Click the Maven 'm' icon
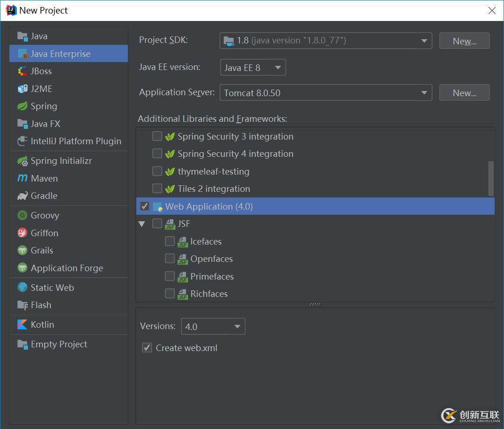This screenshot has width=504, height=429. (22, 178)
